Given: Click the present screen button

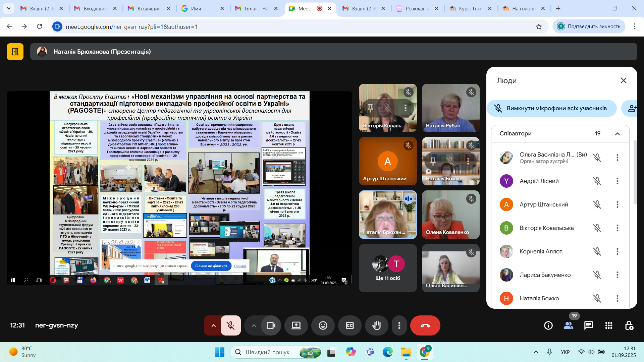Looking at the screenshot, I should [296, 325].
